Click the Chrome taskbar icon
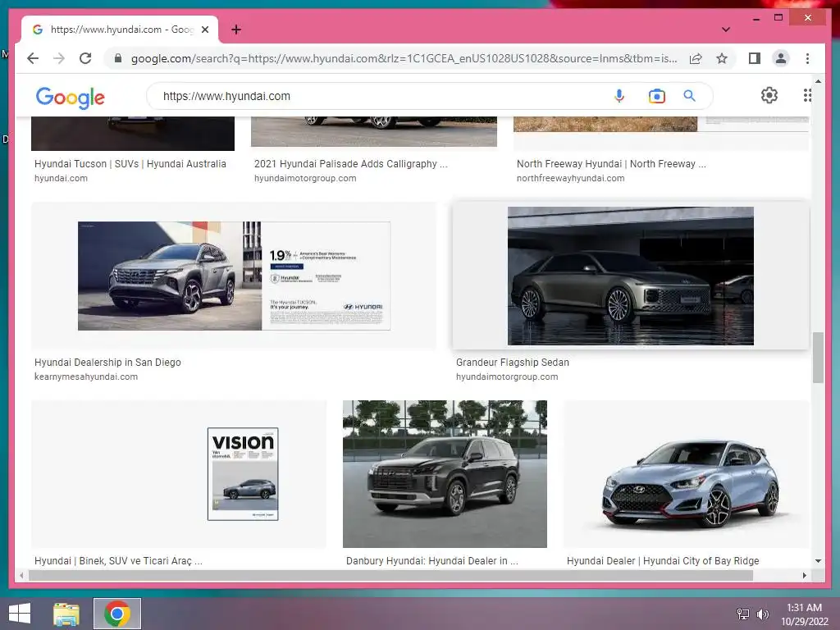The width and height of the screenshot is (840, 630). 117,614
